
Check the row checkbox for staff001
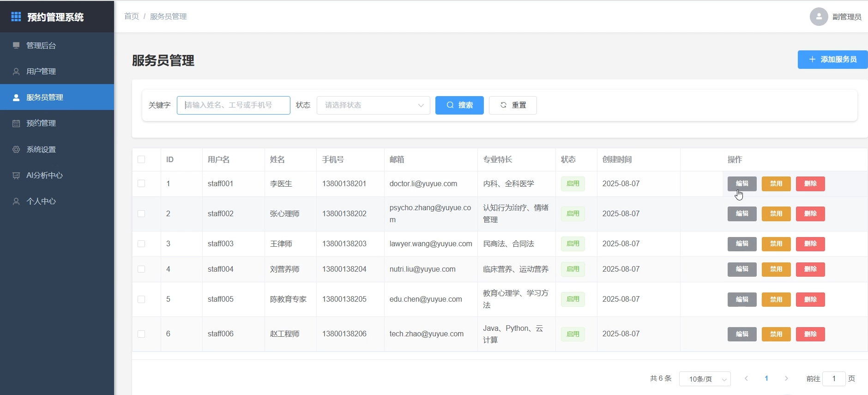(141, 183)
